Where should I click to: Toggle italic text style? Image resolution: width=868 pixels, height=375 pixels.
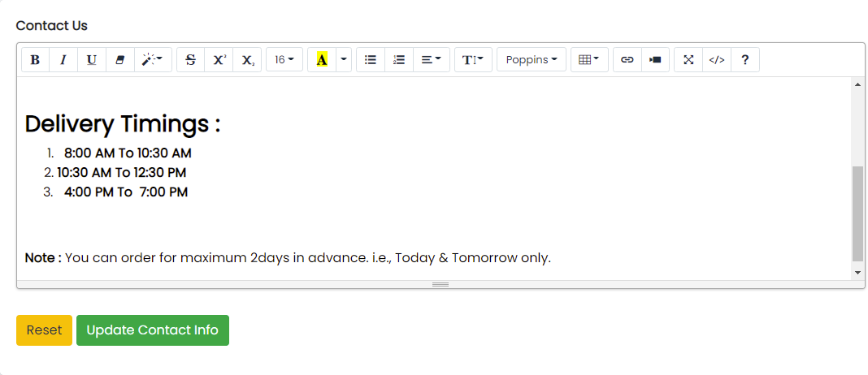pos(63,60)
